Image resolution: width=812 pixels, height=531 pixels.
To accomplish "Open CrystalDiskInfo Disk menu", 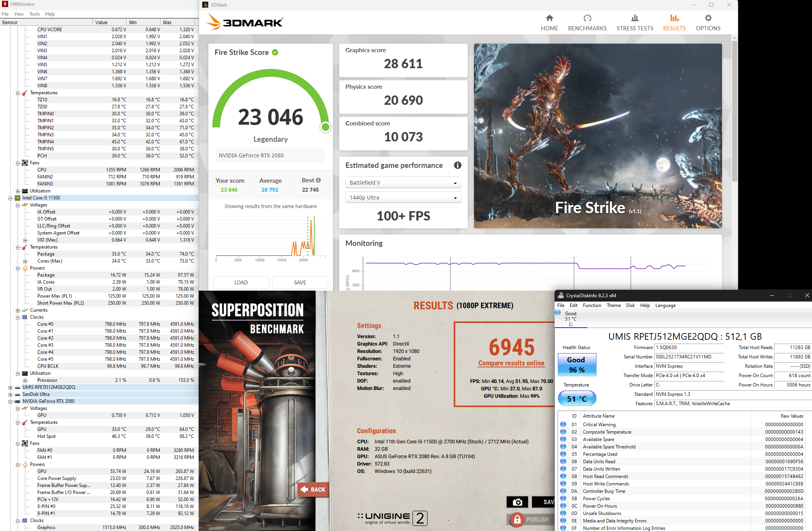I will 631,305.
